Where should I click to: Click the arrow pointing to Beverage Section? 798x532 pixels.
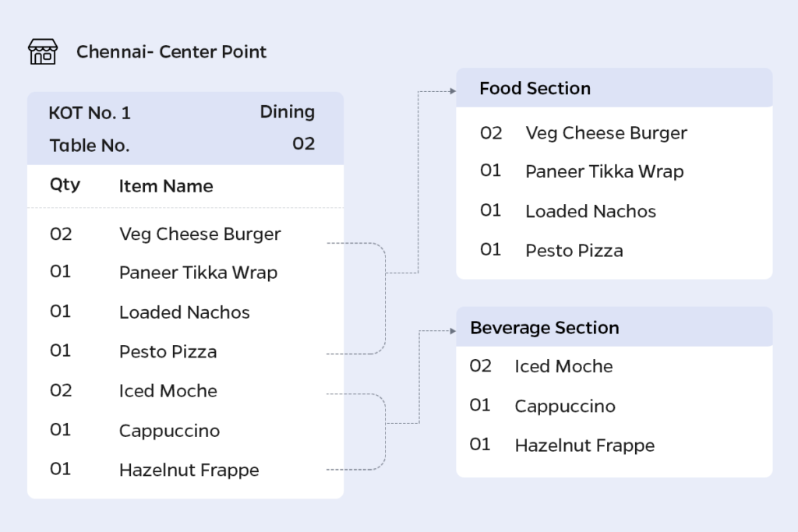click(x=453, y=330)
